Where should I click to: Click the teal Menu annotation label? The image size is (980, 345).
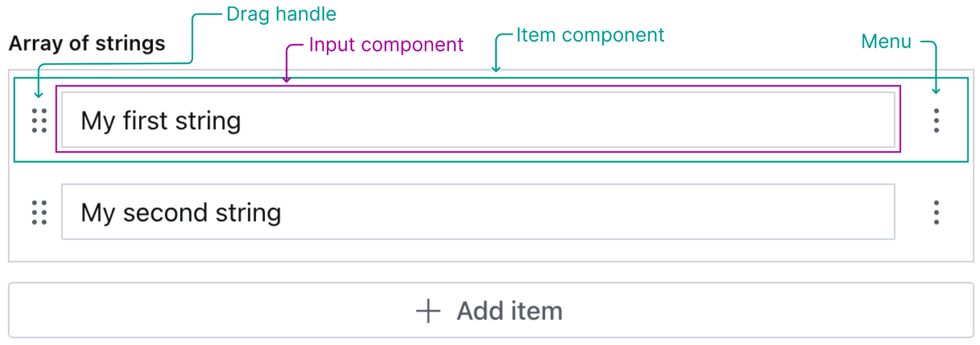(886, 41)
